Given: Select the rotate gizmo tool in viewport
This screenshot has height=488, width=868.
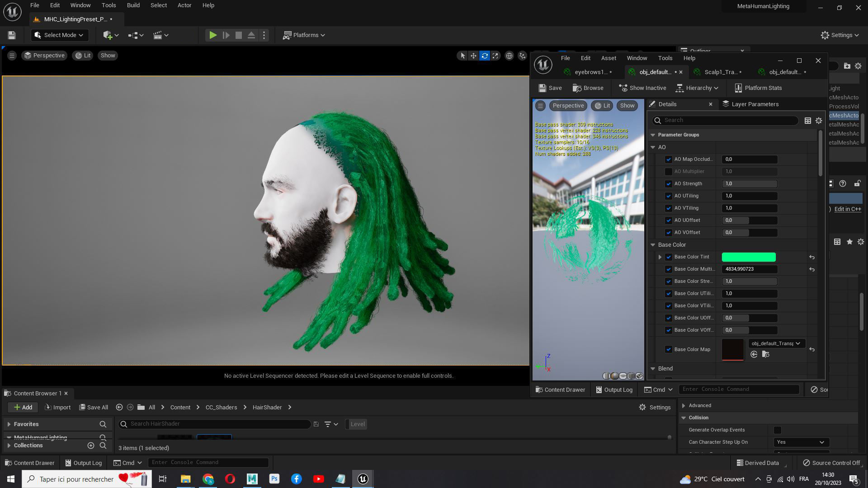Looking at the screenshot, I should (x=485, y=56).
